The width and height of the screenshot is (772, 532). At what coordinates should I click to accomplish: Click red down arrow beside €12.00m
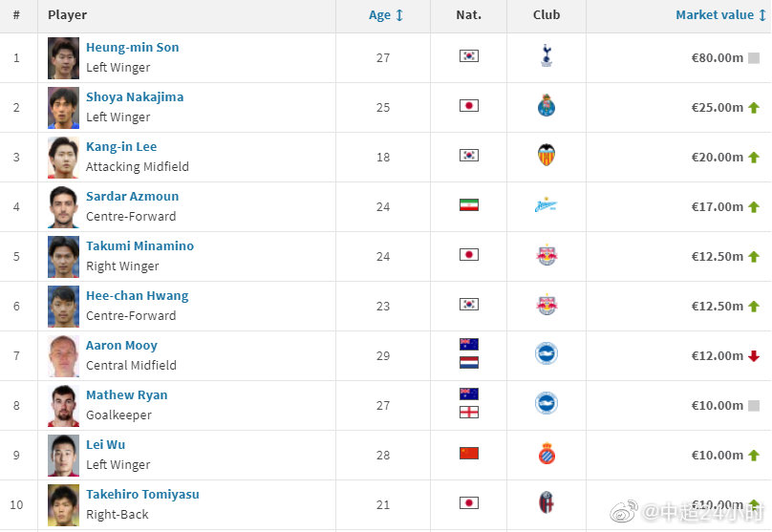coord(754,356)
